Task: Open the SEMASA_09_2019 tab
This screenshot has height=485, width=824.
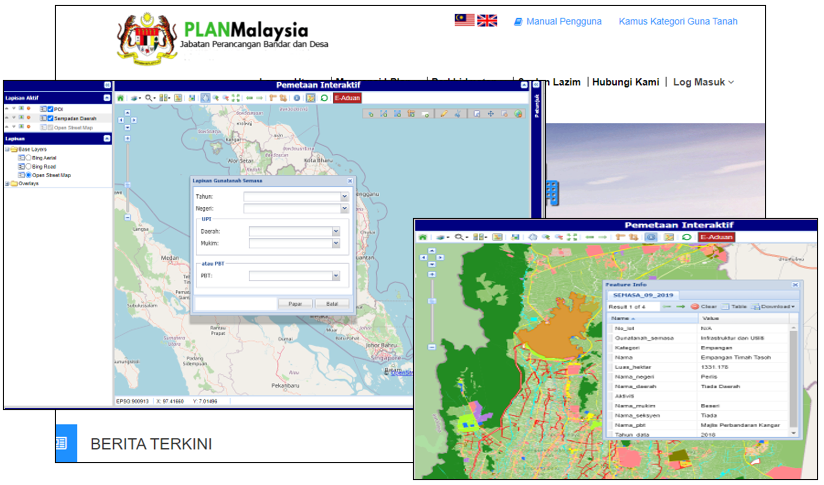Action: point(643,295)
